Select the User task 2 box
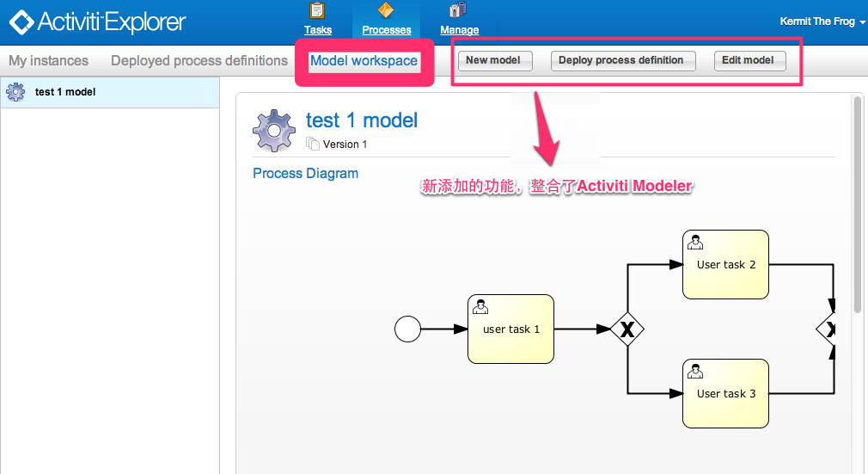This screenshot has height=474, width=868. tap(725, 264)
